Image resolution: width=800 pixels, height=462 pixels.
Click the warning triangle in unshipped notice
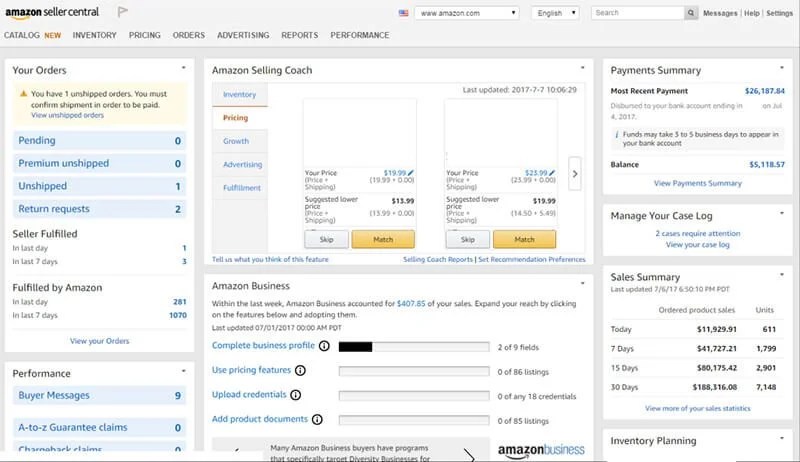(23, 94)
